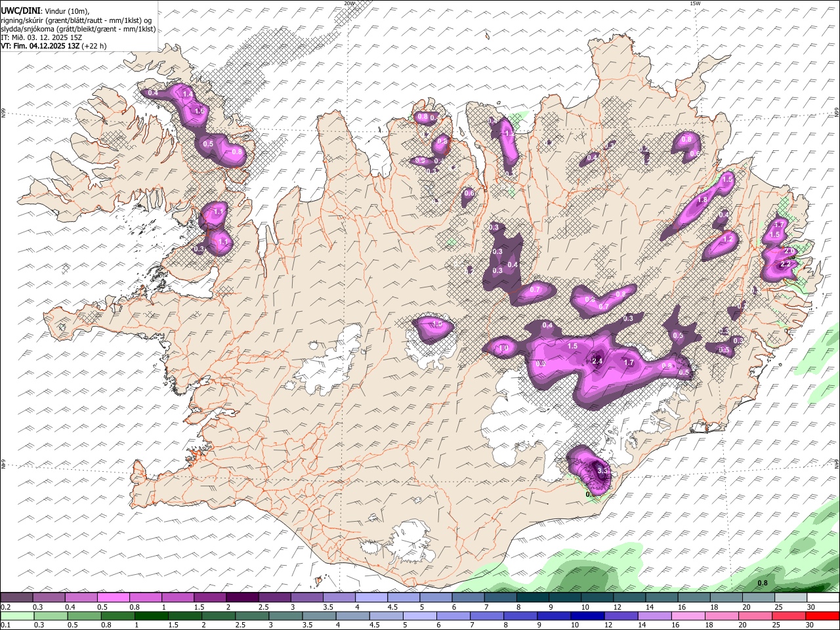Pick the pale green 0.1 mm rain swatch
Viewport: 840px width, 630px height.
point(17,616)
